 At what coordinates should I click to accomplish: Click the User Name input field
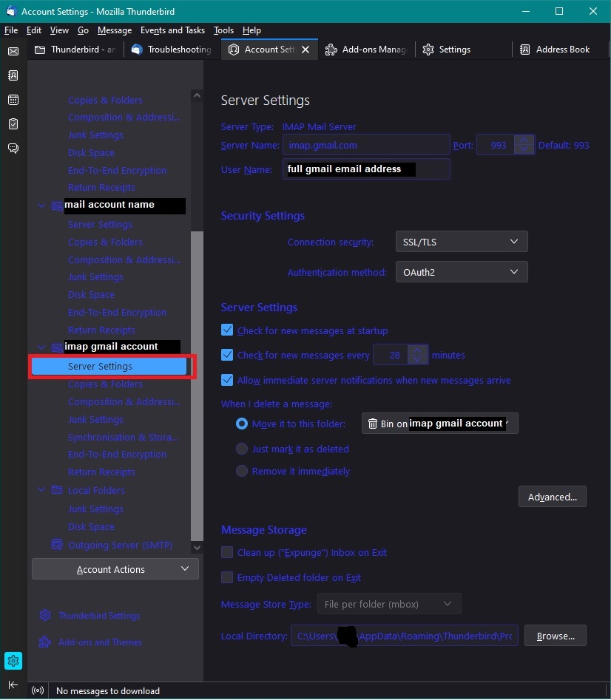366,169
